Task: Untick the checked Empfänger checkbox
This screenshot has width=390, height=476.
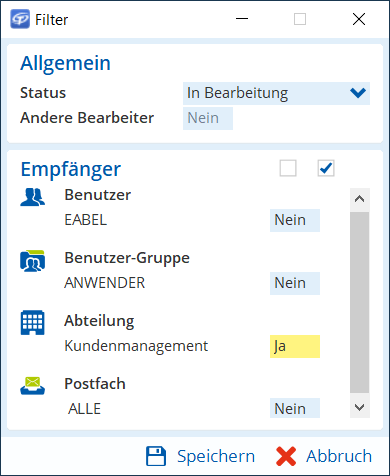Action: click(326, 168)
